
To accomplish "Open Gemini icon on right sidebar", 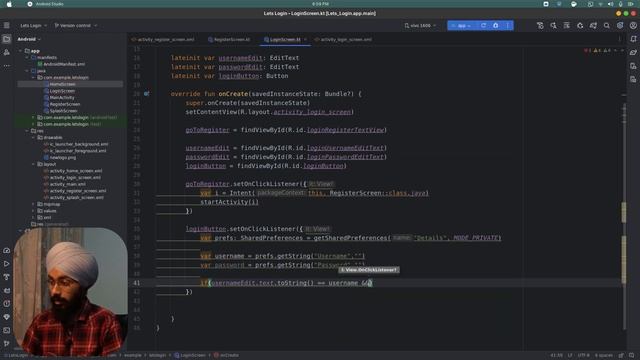I will point(633,52).
